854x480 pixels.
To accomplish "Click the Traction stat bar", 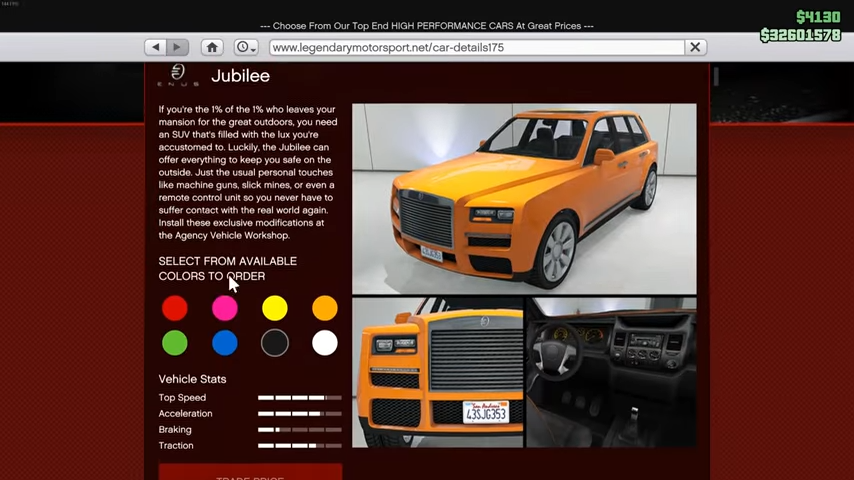I will (x=300, y=446).
